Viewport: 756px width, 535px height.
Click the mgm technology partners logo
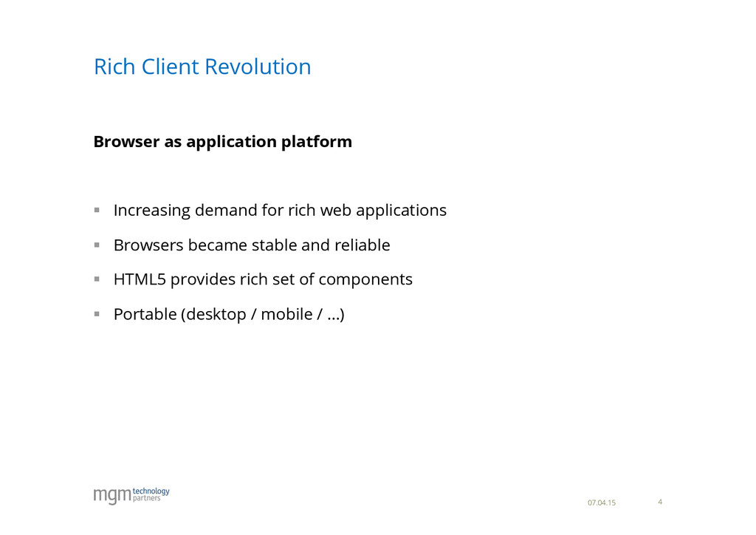click(131, 495)
